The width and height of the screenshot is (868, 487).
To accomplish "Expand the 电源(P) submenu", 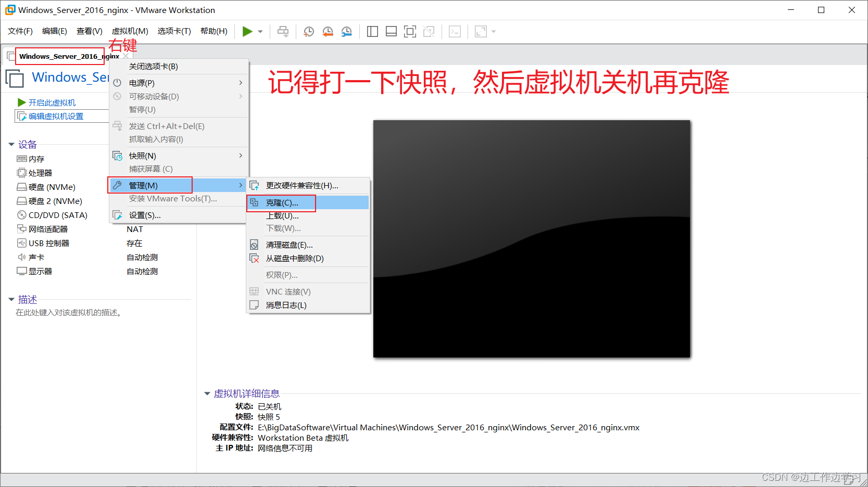I will (178, 83).
